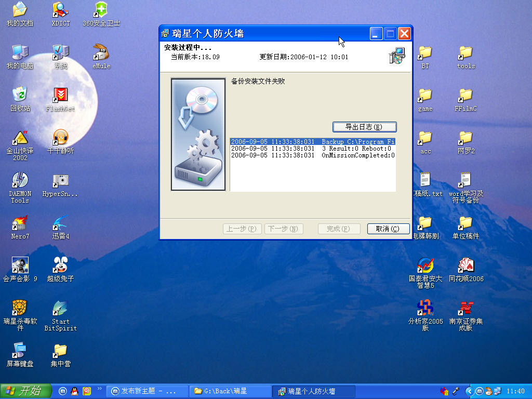This screenshot has height=399, width=532.
Task: Click the network connection tray icon
Action: tap(497, 391)
